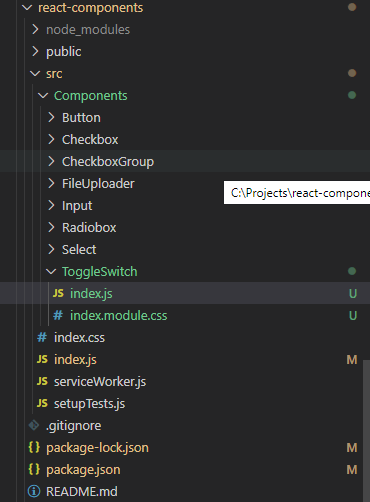Screen dimensions: 370x502
Task: Select the Components folder label
Action: click(x=91, y=96)
